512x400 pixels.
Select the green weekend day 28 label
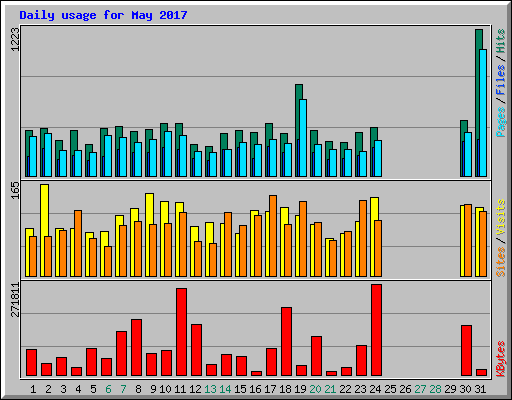point(435,389)
